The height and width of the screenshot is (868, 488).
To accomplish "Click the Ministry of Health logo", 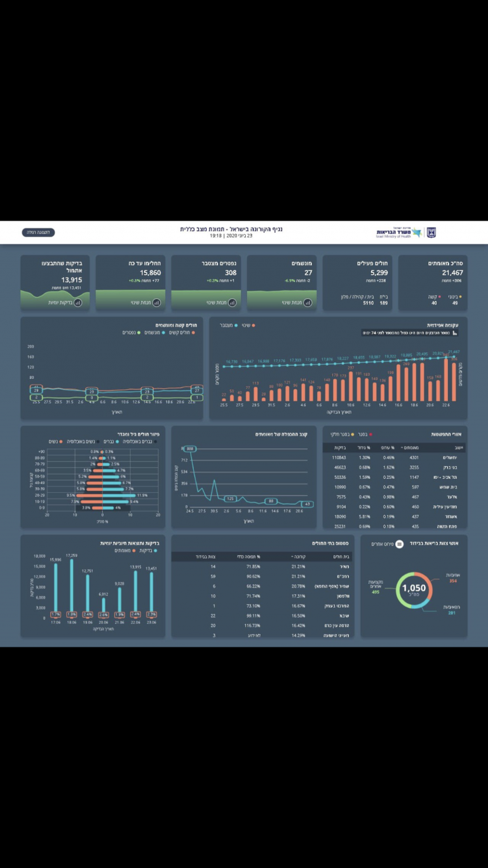I will pyautogui.click(x=398, y=233).
